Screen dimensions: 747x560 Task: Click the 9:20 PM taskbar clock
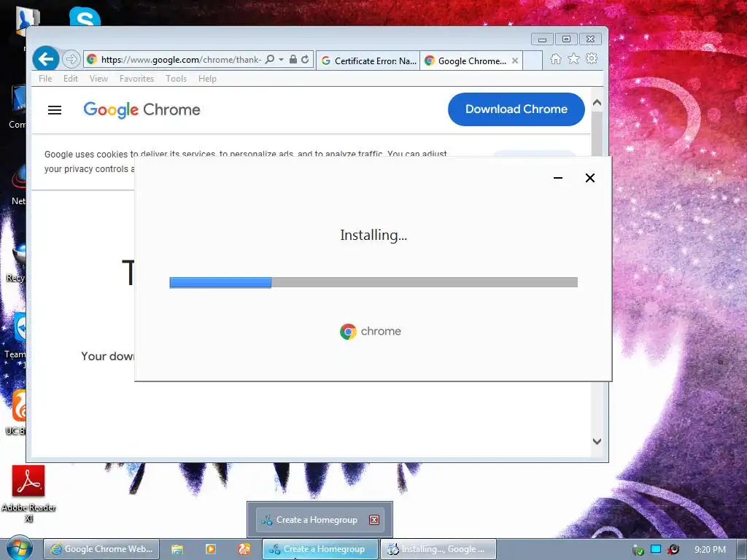click(710, 550)
